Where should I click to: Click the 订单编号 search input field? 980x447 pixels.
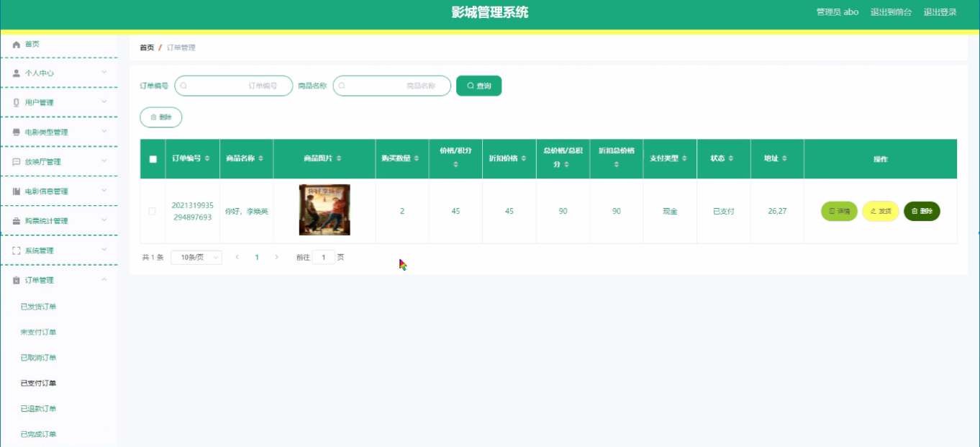click(234, 86)
